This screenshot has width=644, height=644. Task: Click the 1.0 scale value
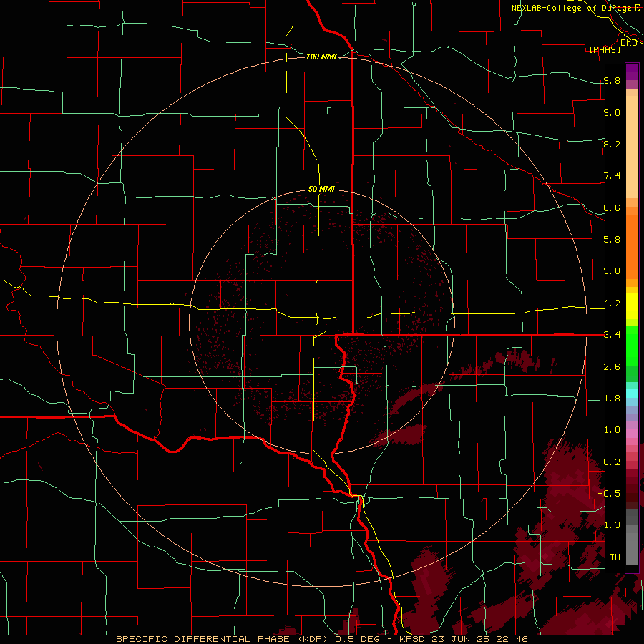612,430
